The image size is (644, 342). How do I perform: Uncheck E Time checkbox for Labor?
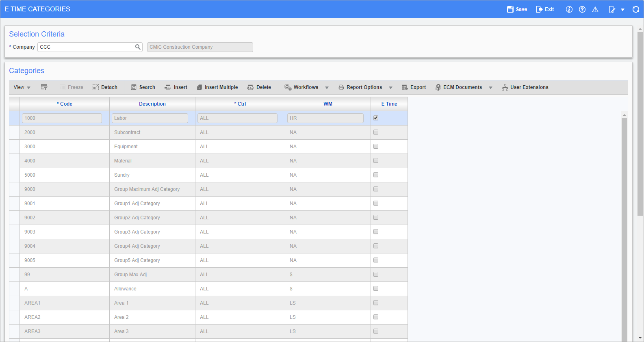376,118
